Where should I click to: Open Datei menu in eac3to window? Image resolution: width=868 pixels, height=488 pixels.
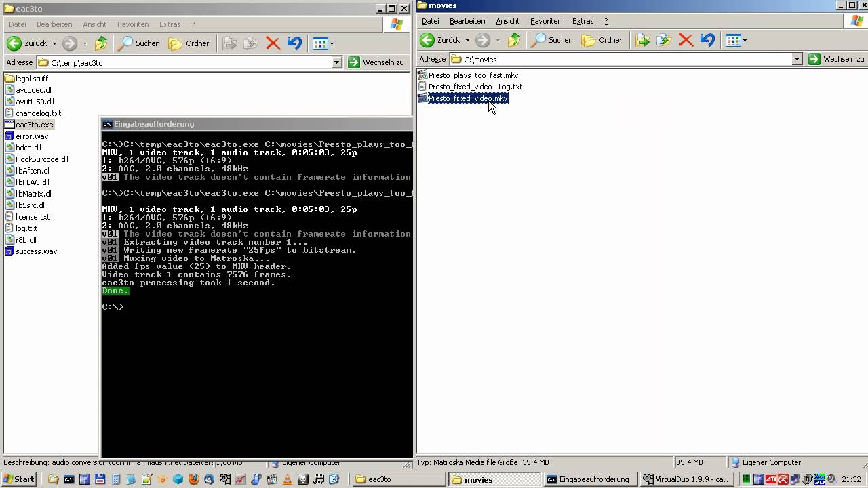coord(18,24)
